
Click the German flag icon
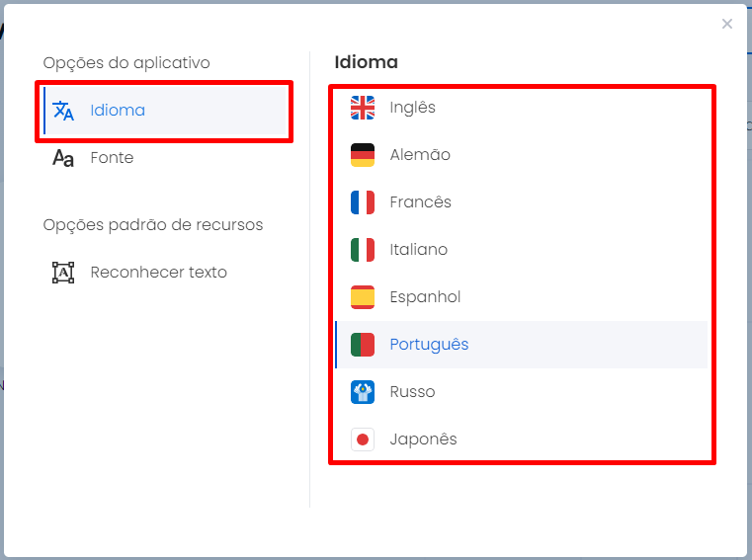(x=363, y=155)
